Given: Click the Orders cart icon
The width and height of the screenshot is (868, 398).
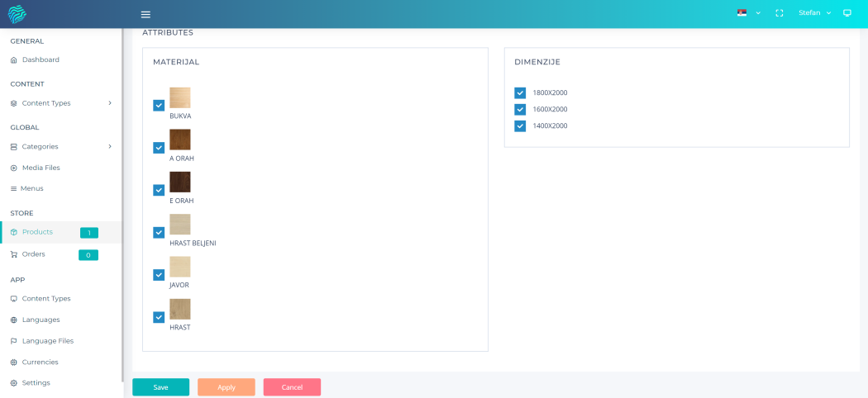Looking at the screenshot, I should click(x=14, y=254).
